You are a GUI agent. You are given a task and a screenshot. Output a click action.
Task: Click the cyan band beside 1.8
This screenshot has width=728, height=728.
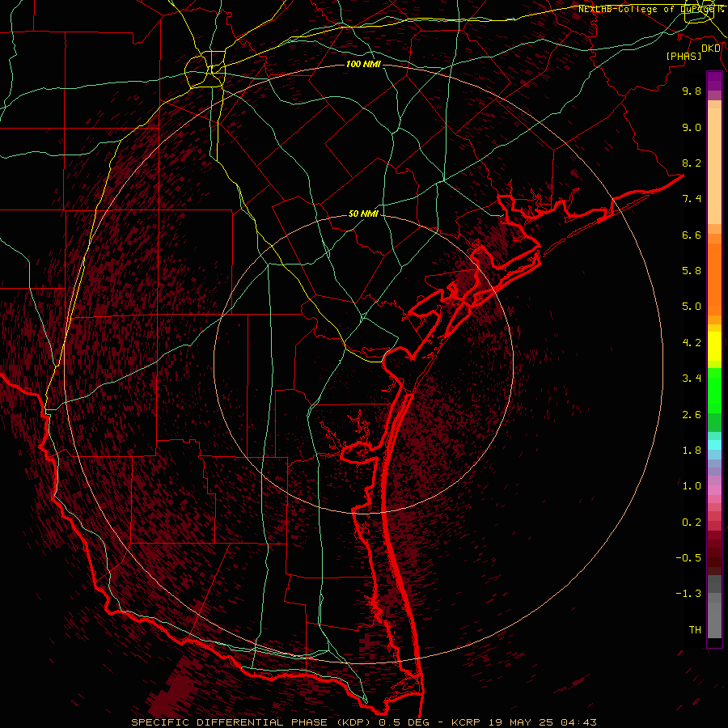(x=714, y=445)
